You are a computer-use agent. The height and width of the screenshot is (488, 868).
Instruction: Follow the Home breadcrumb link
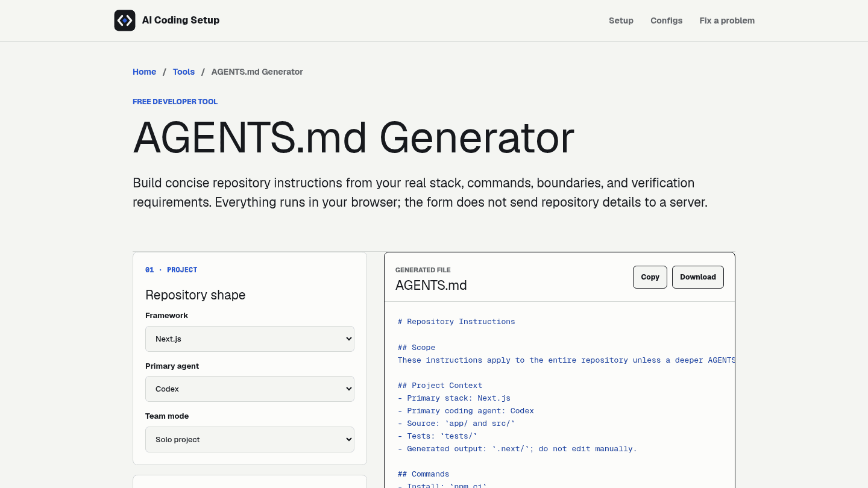tap(145, 72)
